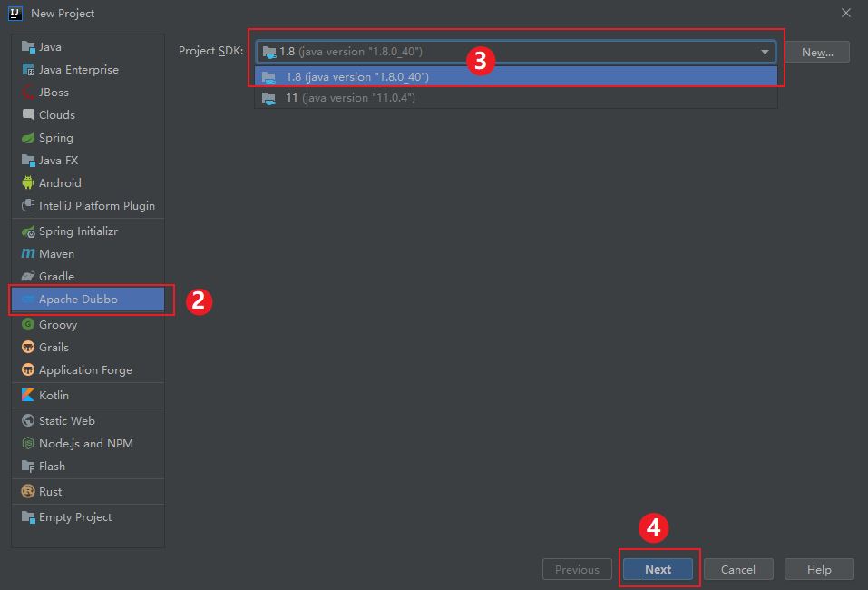Click the IntelliJ IDEA logo in title bar
Screen dimensions: 868x590
(15, 14)
